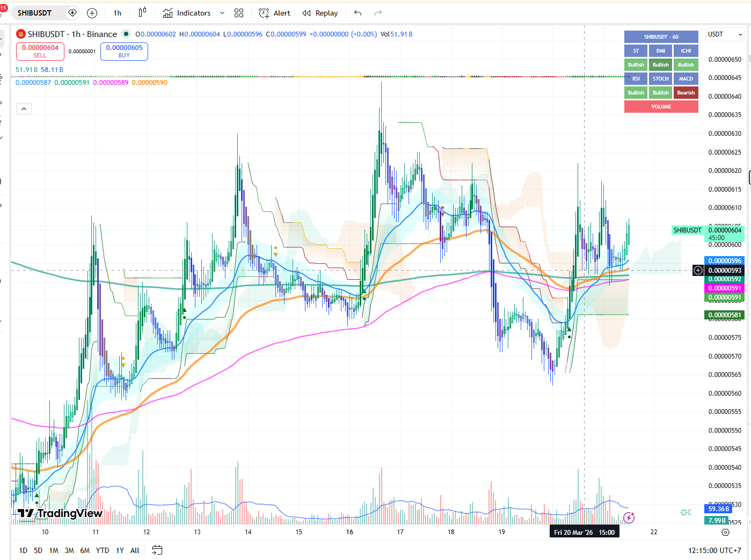Viewport: 751px width, 560px height.
Task: Open chart settings hexagon icon on time axis
Action: click(725, 532)
